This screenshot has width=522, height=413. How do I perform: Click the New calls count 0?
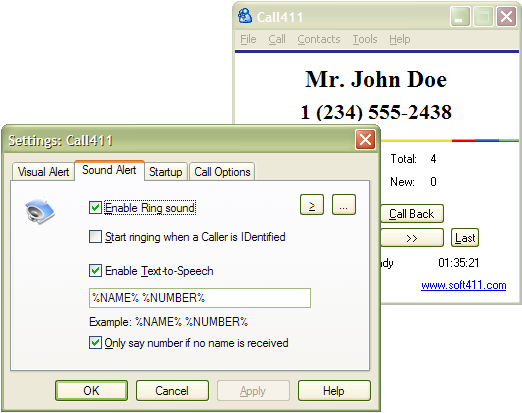(433, 182)
